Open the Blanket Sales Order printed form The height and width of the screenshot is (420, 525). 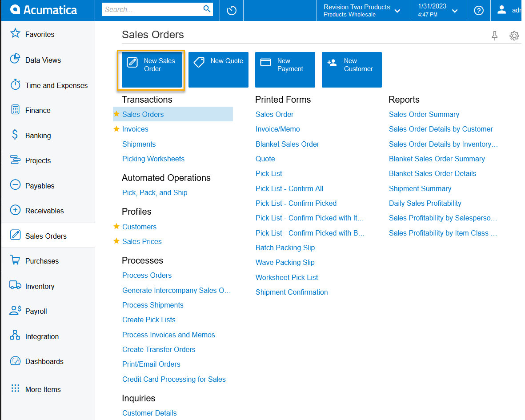click(287, 144)
